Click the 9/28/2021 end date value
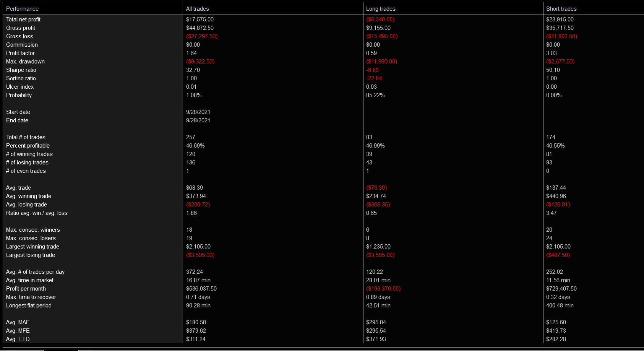This screenshot has width=644, height=351. tap(198, 120)
